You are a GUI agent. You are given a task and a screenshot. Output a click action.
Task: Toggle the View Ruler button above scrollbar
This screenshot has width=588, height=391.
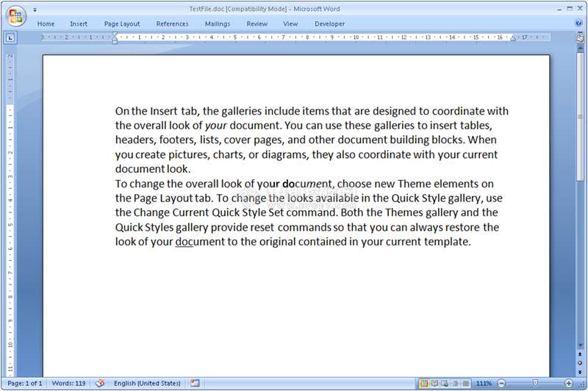(x=580, y=39)
